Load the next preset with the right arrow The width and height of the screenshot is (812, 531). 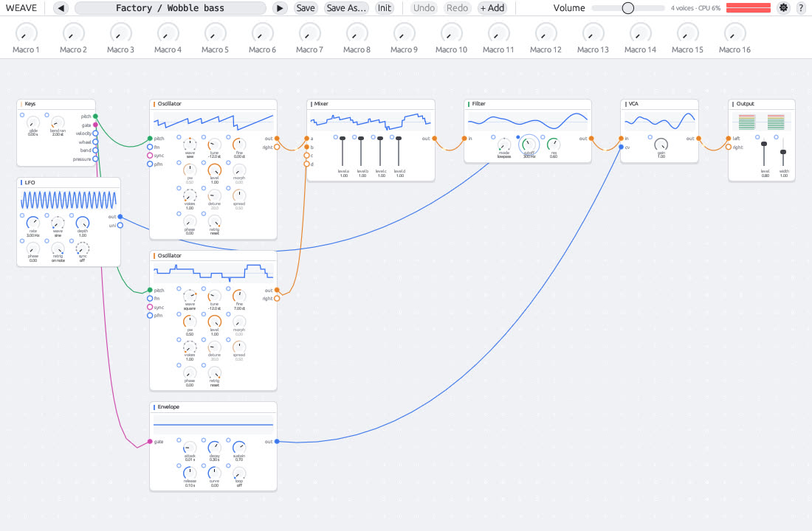(x=280, y=8)
